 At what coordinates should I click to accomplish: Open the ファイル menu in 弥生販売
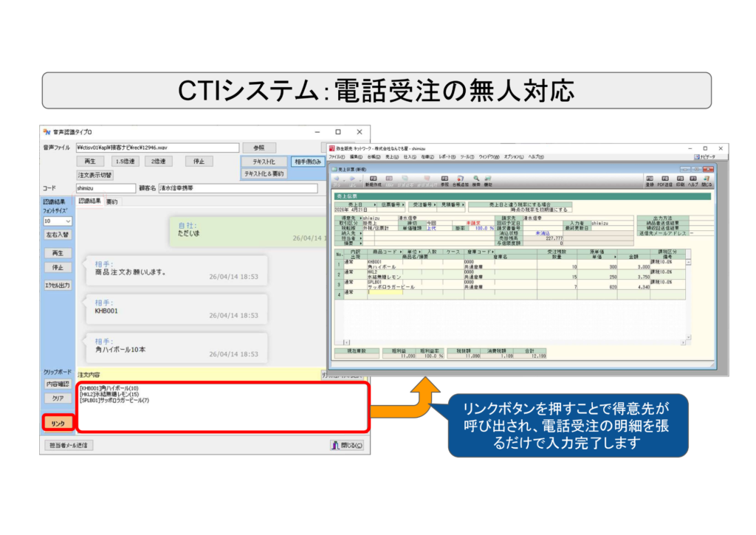337,156
